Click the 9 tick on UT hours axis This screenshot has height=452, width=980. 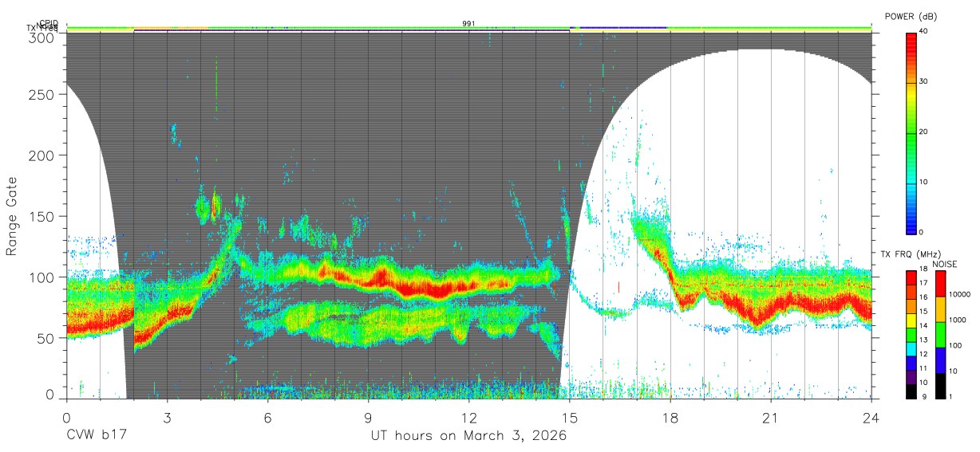368,418
